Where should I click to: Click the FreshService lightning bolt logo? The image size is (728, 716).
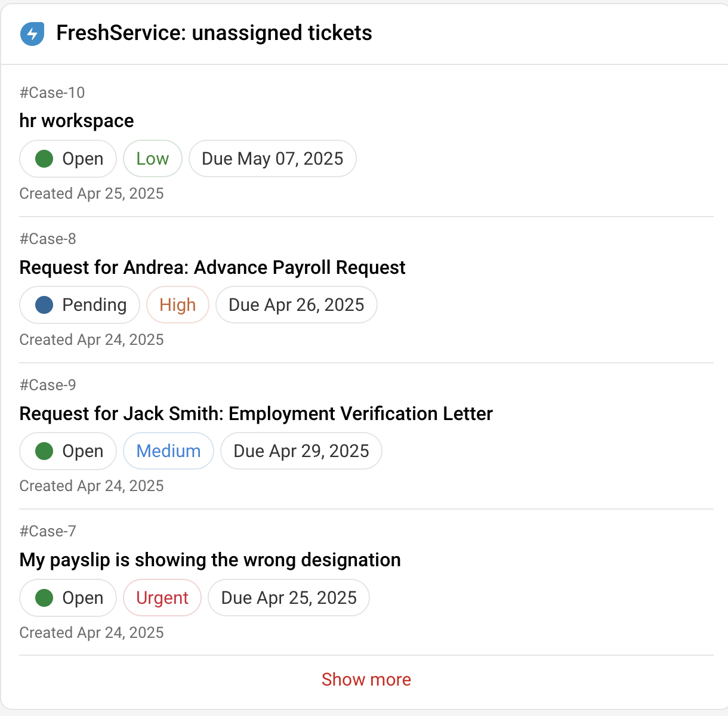click(32, 33)
